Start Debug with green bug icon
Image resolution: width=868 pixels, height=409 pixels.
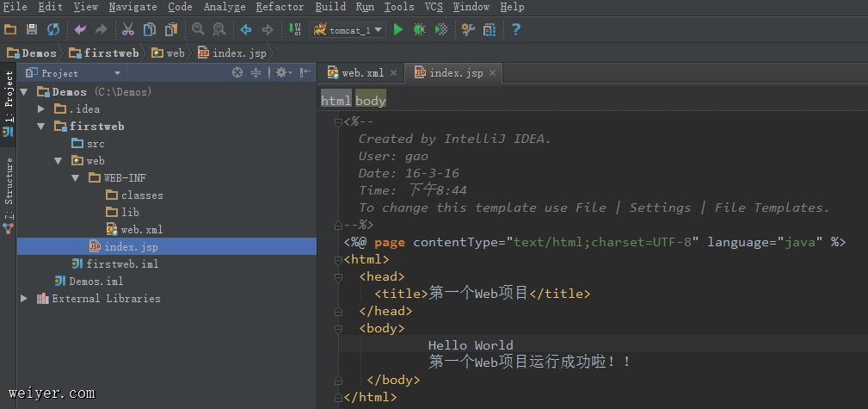click(x=419, y=29)
